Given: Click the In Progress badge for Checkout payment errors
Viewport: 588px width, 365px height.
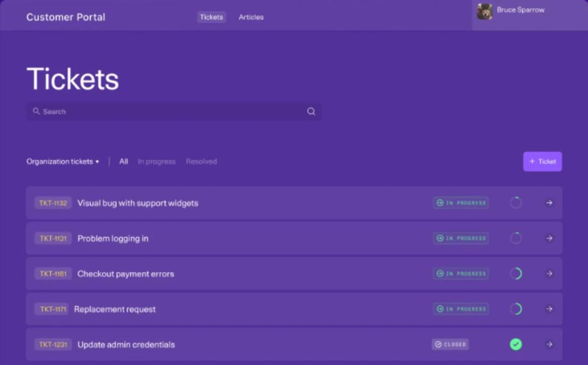Looking at the screenshot, I should (461, 273).
